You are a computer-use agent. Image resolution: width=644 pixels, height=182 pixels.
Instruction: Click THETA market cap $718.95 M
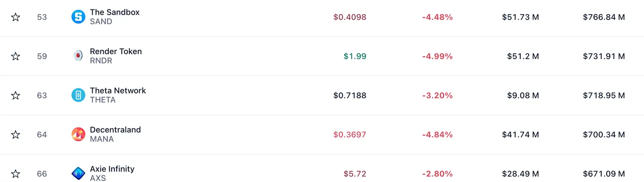[604, 96]
